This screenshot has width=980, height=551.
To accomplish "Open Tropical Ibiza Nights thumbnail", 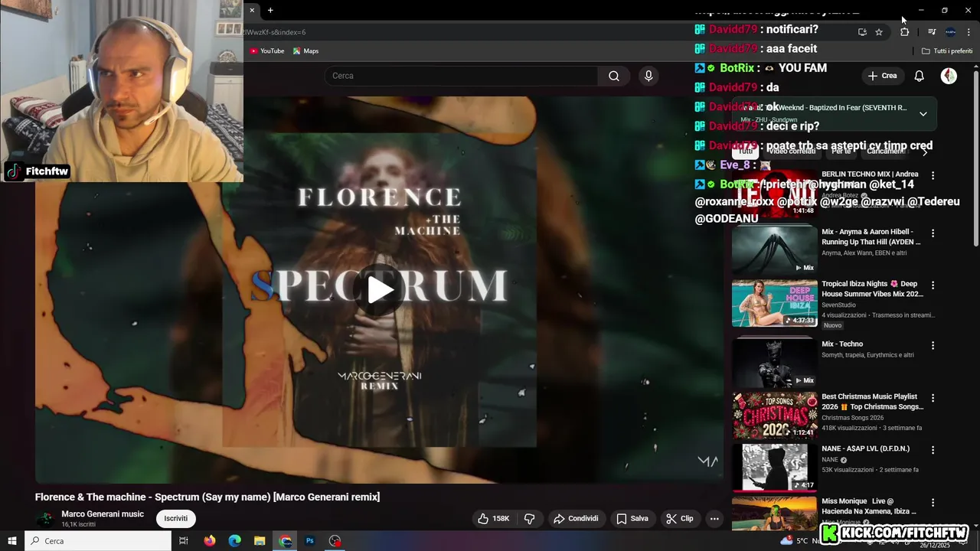I will [x=775, y=303].
